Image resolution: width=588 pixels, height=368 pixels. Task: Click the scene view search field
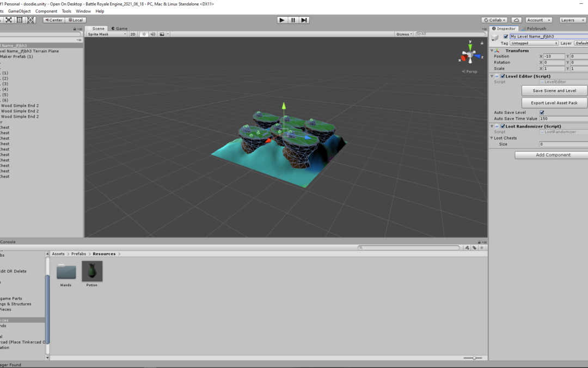pos(450,34)
